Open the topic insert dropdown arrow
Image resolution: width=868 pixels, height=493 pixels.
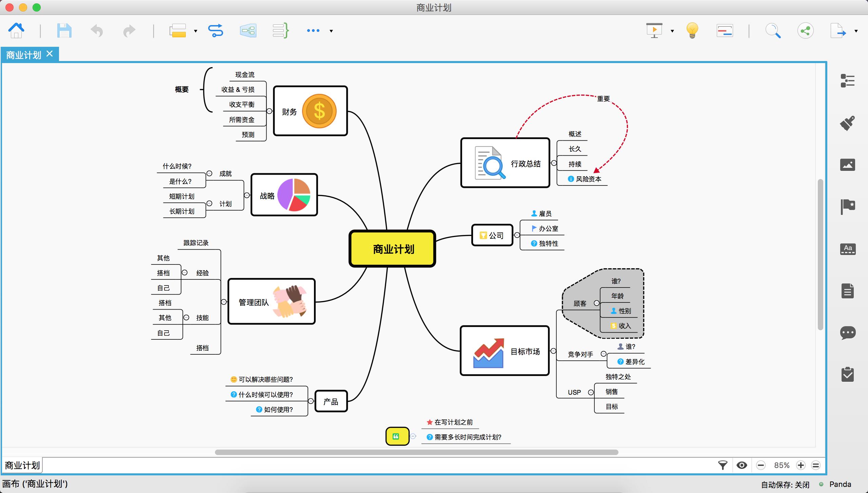click(196, 31)
